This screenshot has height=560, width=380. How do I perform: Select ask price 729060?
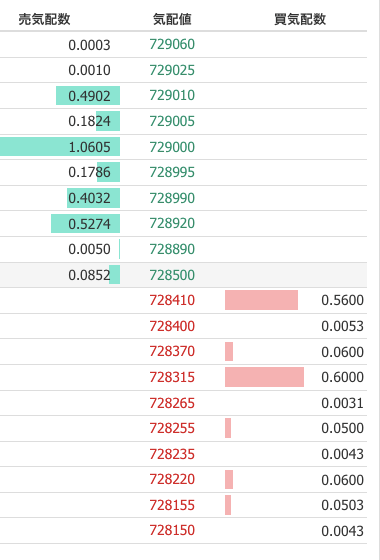(x=172, y=45)
